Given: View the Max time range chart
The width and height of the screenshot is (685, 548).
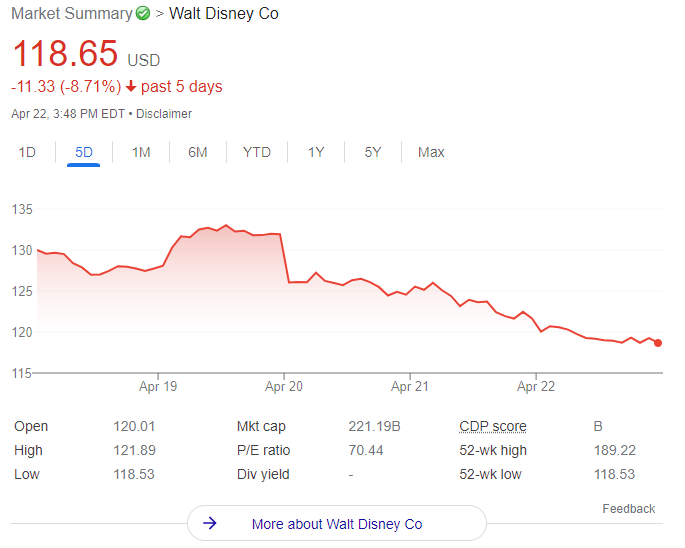Looking at the screenshot, I should click(431, 152).
